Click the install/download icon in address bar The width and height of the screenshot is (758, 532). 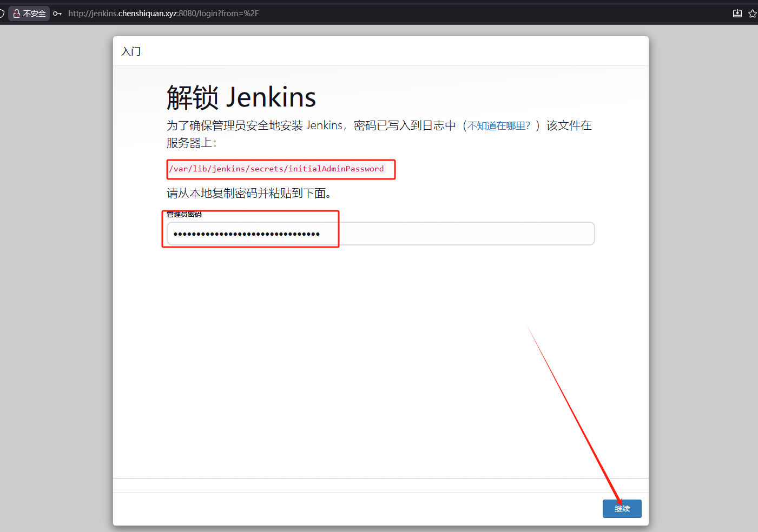click(737, 14)
